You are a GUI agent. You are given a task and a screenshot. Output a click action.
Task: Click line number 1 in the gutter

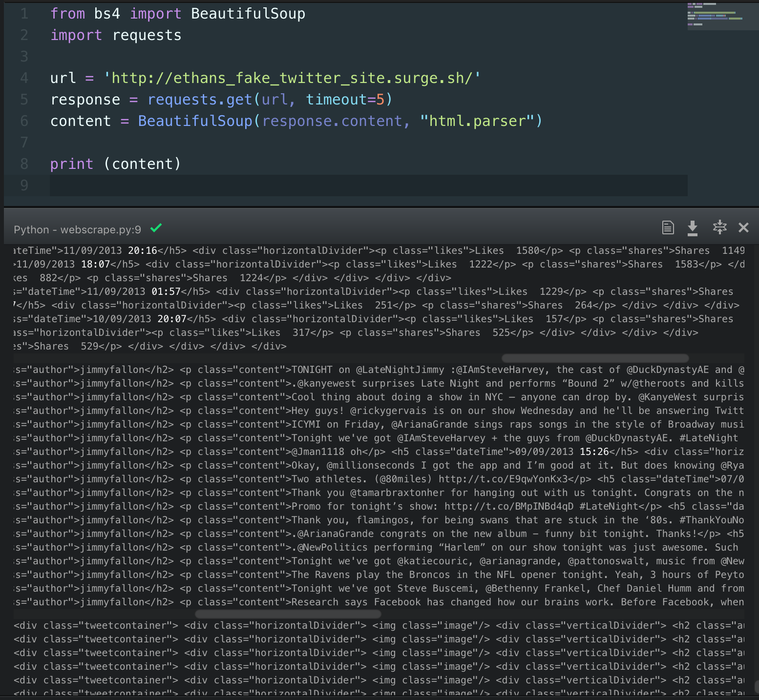[24, 14]
